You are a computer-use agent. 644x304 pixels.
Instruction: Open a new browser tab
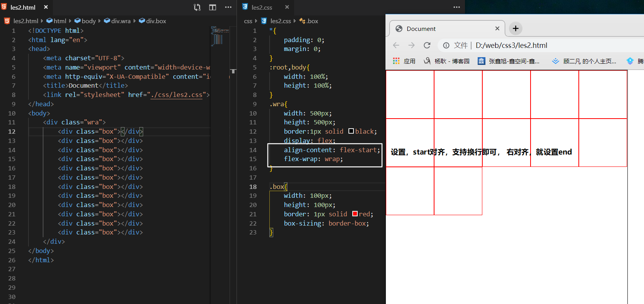click(x=516, y=29)
